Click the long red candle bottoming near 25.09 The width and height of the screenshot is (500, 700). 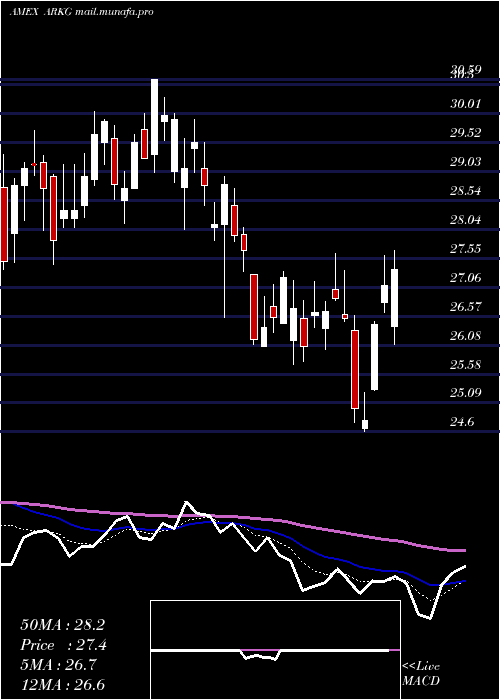click(x=355, y=369)
